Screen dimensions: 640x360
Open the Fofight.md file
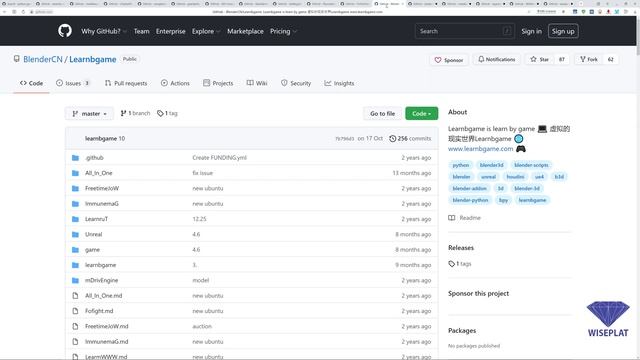[x=99, y=311]
